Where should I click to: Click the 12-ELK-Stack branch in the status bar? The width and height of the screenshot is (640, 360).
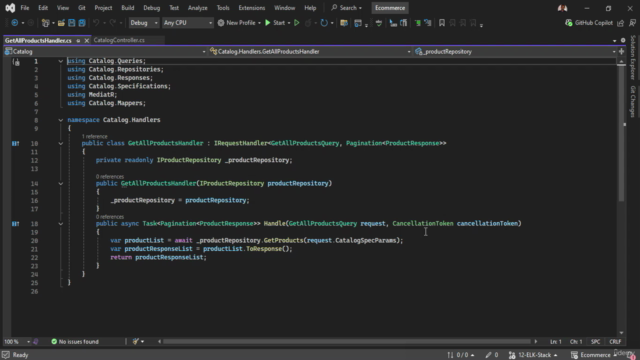point(533,355)
